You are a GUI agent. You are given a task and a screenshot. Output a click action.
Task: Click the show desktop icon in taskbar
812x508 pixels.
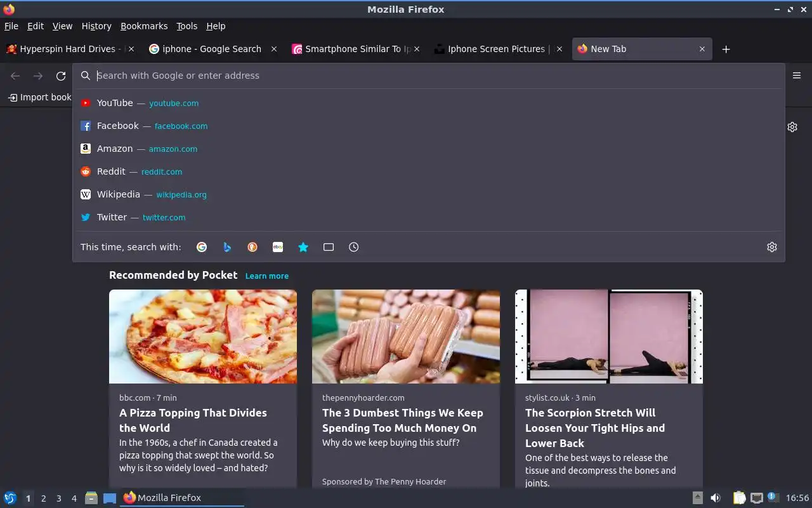coord(110,498)
